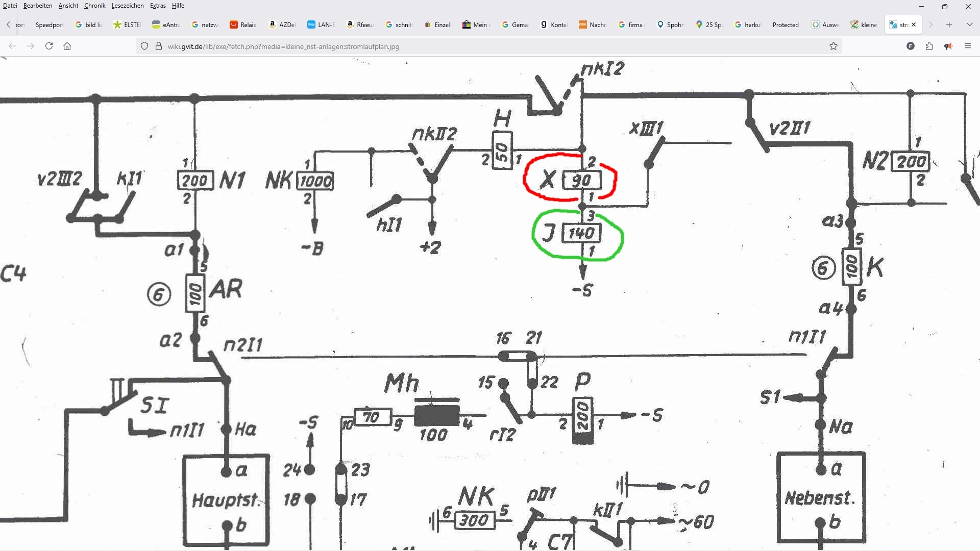Reload the current page
This screenshot has height=551, width=980.
49,46
